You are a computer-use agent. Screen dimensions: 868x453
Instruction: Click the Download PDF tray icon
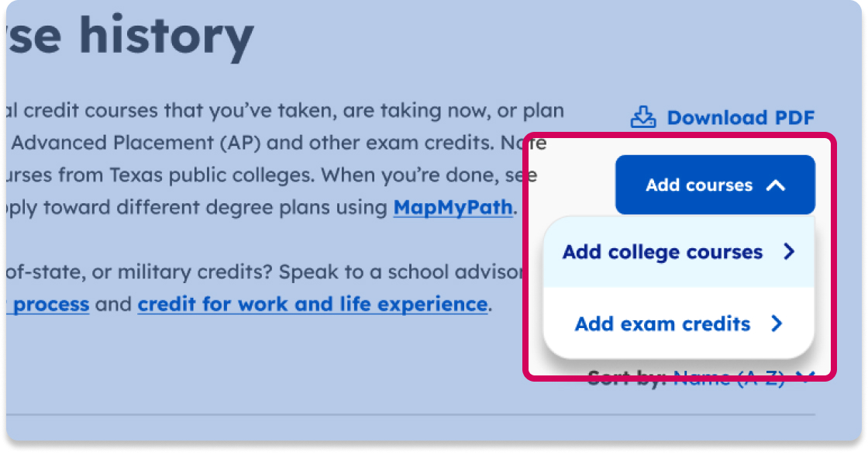pos(642,117)
